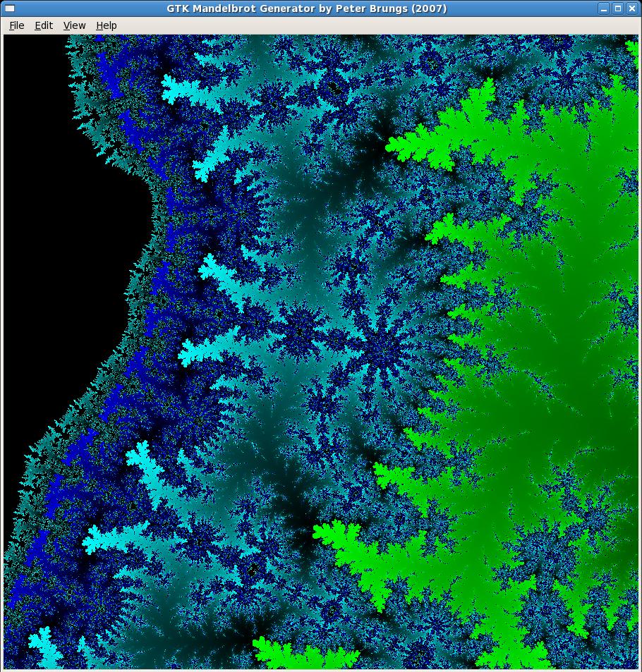
Task: Maximize the Mandelbrot Generator window
Action: (x=617, y=8)
